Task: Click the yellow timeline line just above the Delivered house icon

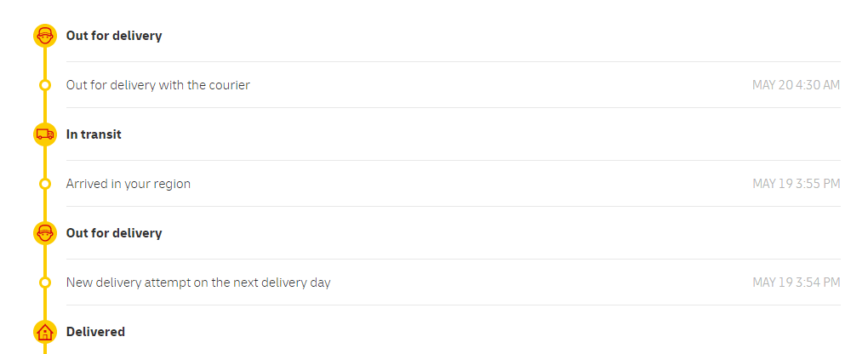Action: pos(45,304)
